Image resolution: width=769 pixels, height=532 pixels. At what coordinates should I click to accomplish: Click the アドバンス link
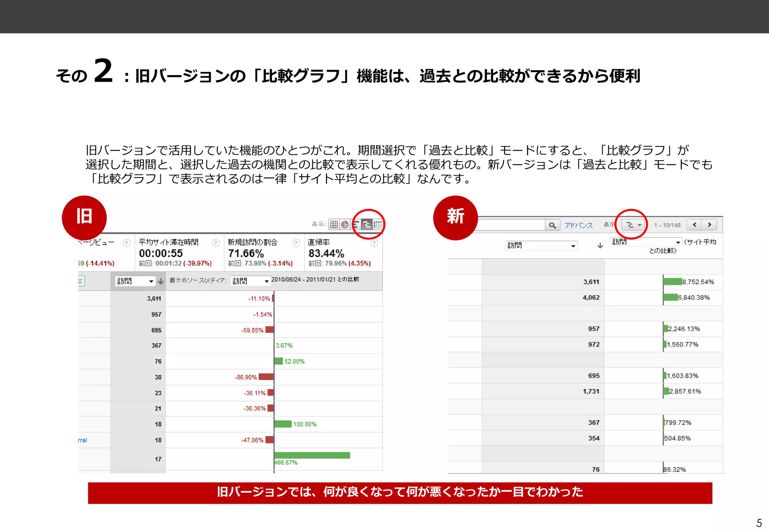(x=578, y=225)
